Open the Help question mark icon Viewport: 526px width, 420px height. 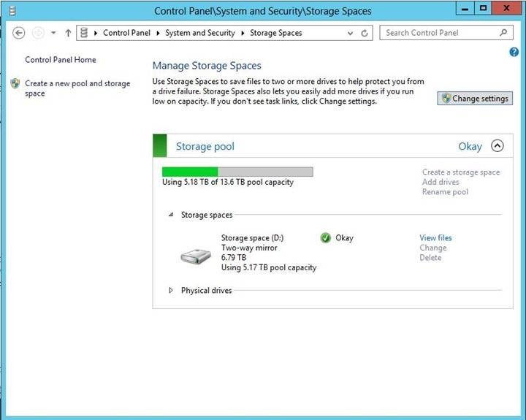[x=514, y=52]
